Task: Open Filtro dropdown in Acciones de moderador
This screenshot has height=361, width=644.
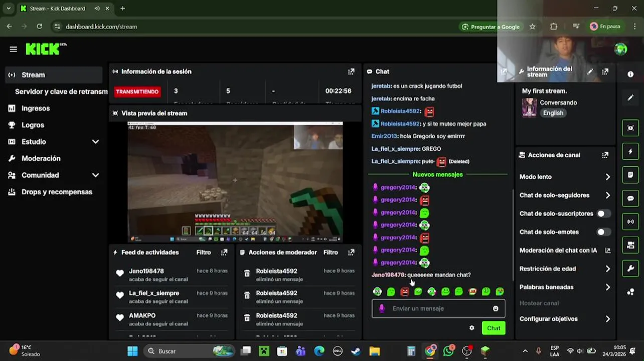Action: 331,252
